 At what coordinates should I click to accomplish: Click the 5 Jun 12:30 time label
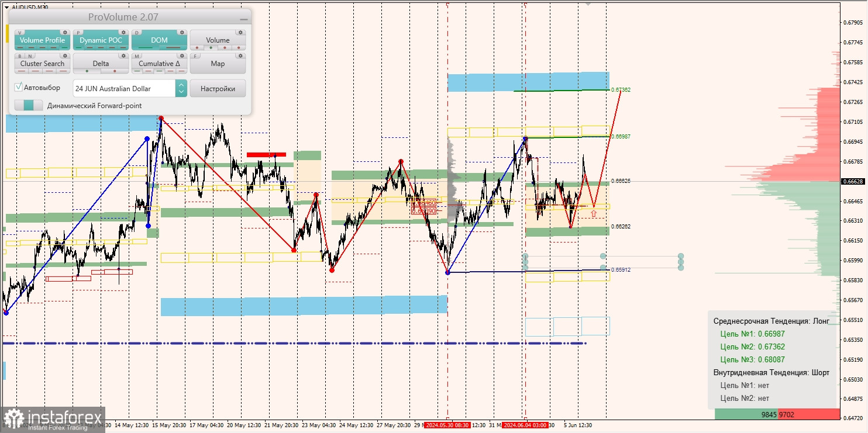577,425
